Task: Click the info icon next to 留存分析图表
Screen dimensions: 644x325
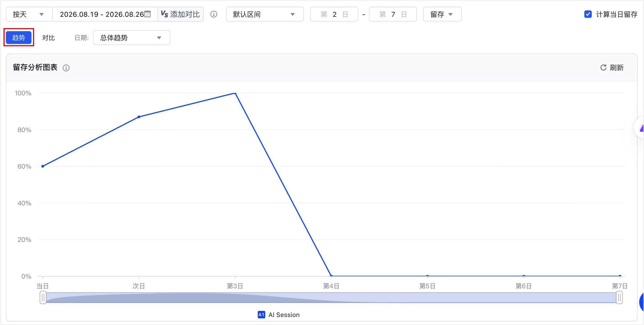Action: point(66,68)
